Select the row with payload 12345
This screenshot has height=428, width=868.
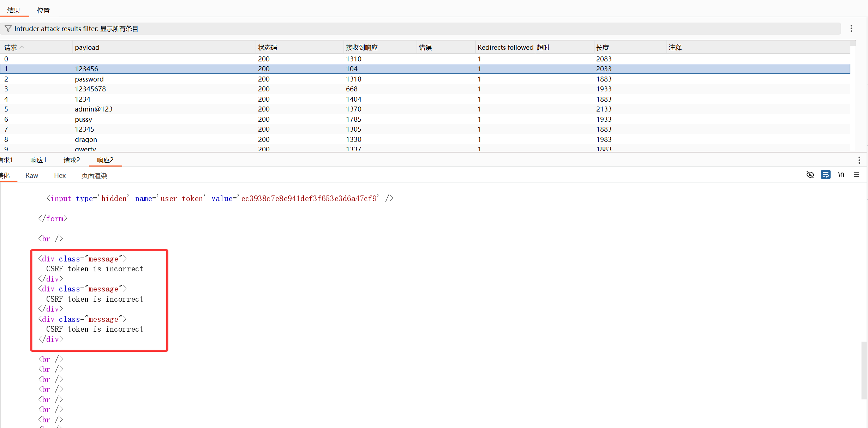425,129
